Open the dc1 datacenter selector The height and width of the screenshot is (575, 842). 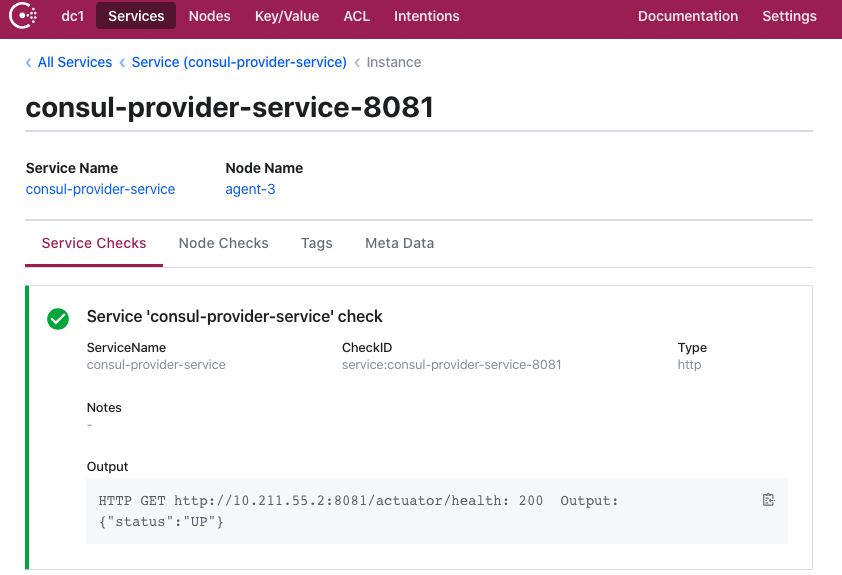72,16
